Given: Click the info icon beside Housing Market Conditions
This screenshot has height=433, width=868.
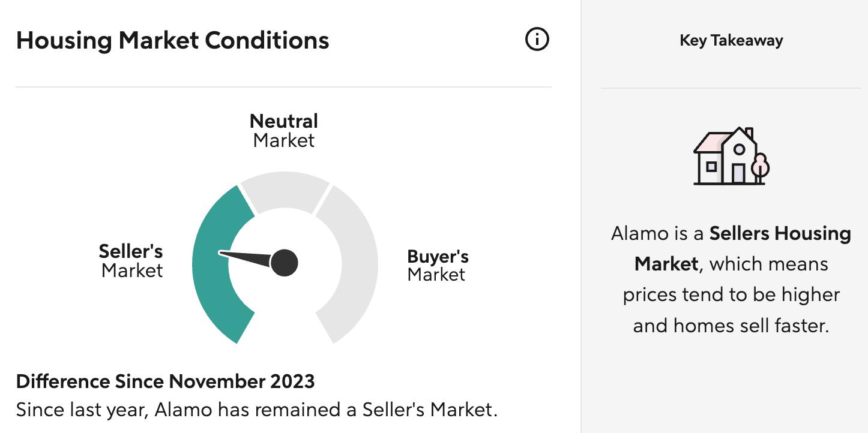Looking at the screenshot, I should [537, 40].
